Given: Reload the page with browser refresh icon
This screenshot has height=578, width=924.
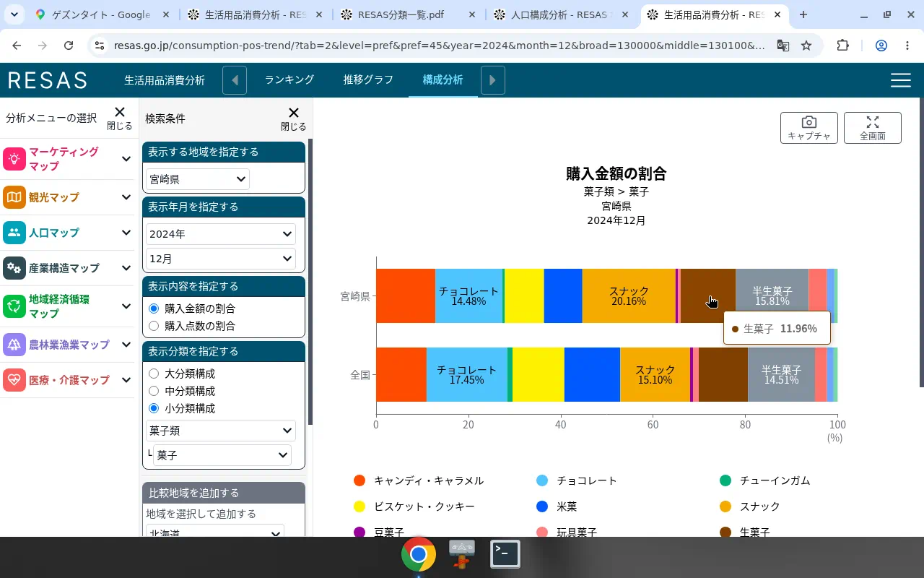Looking at the screenshot, I should coord(69,46).
